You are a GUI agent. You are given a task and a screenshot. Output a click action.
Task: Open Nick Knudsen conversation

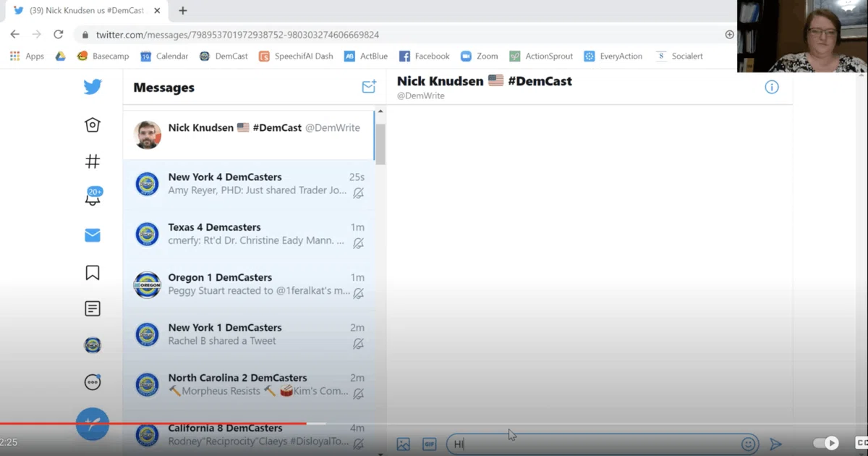[x=249, y=135]
